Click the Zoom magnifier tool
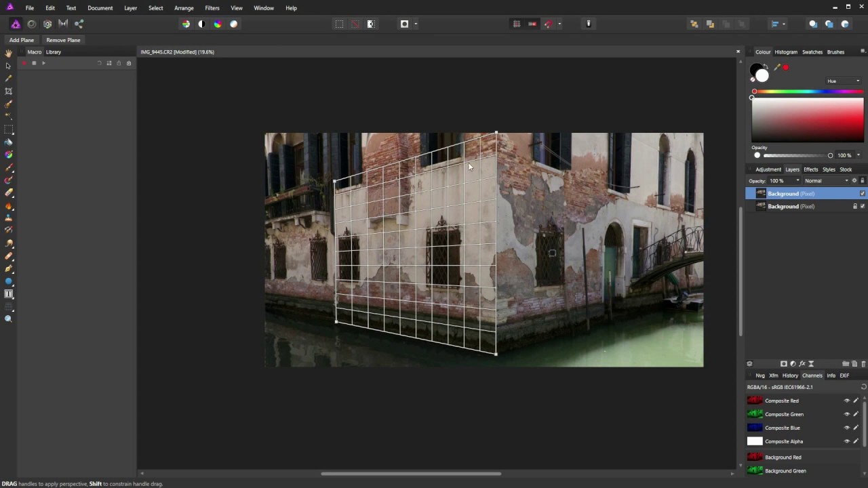 (x=8, y=319)
